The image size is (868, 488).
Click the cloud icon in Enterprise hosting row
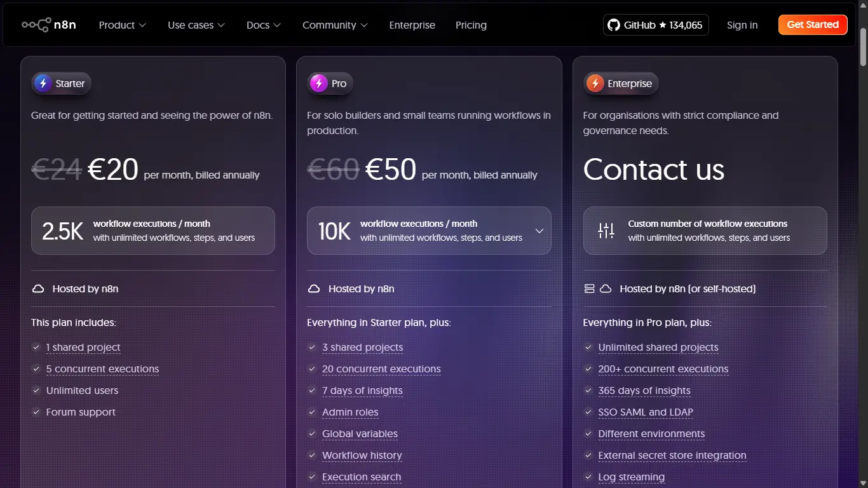point(606,288)
